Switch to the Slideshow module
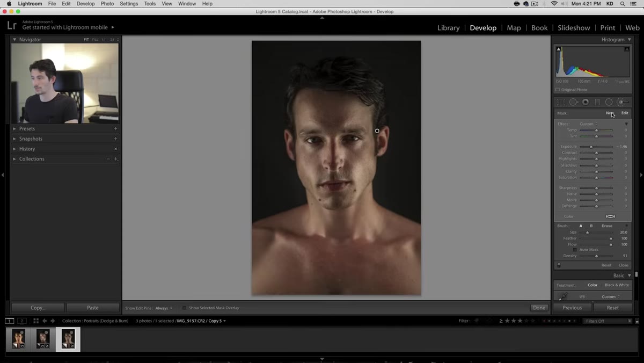This screenshot has height=363, width=644. click(x=574, y=28)
